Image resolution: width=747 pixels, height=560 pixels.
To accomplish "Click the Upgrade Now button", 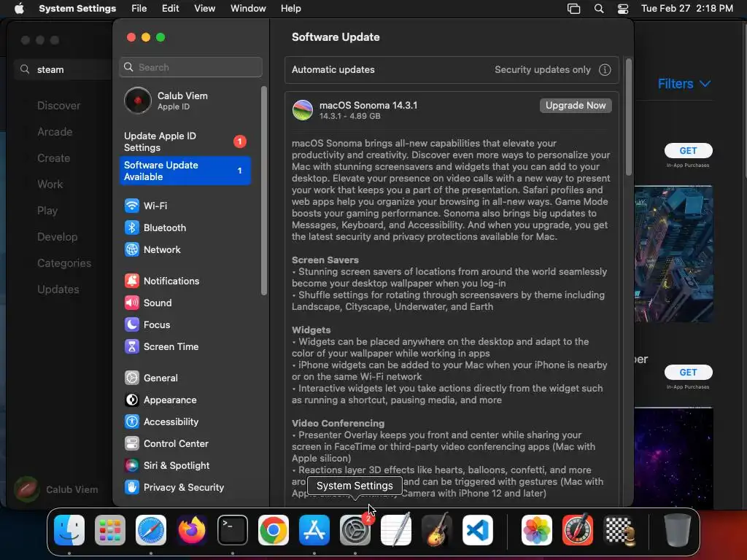I will [576, 106].
